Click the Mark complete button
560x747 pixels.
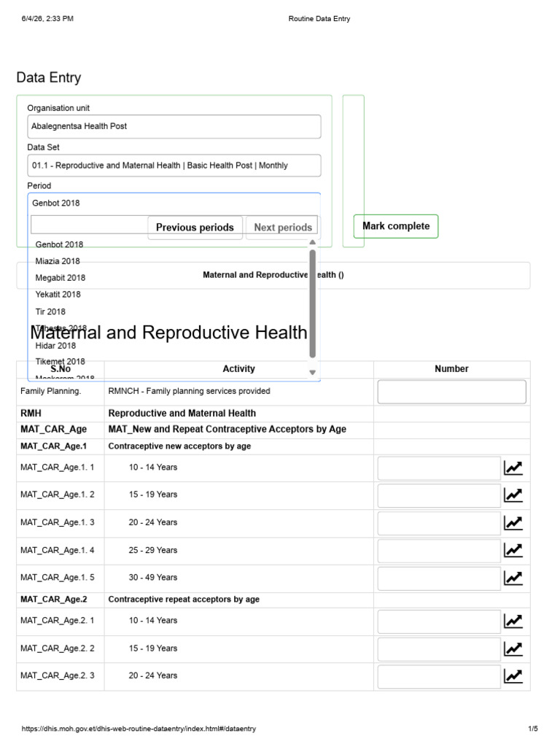click(396, 226)
